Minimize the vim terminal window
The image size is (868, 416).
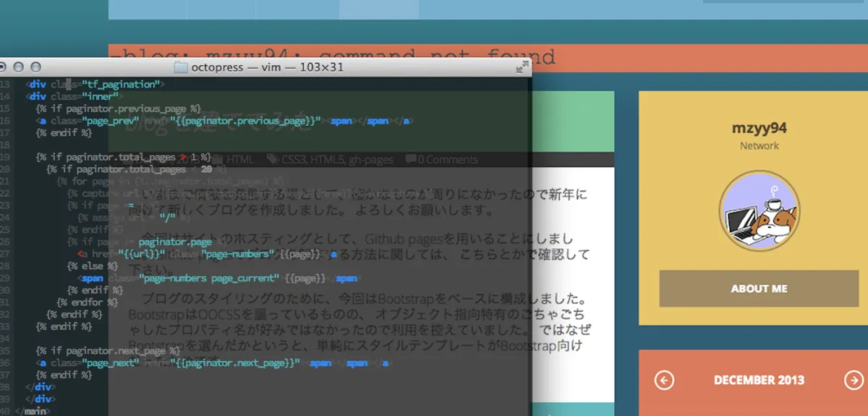pos(18,67)
